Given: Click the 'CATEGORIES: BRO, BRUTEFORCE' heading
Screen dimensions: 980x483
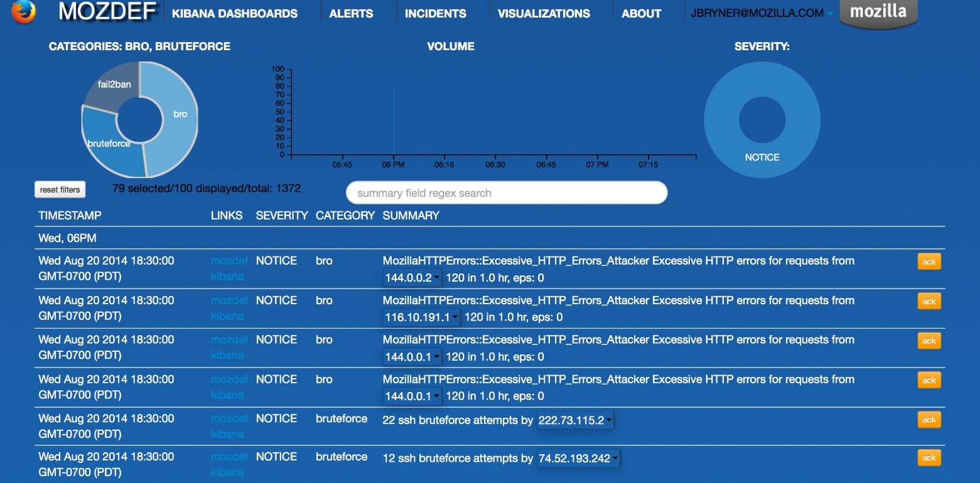Looking at the screenshot, I should (139, 46).
